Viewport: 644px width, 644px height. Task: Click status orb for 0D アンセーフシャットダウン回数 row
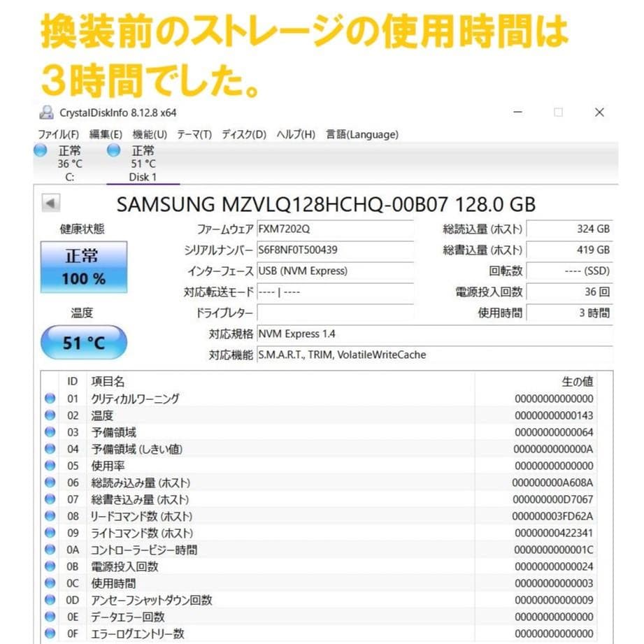pyautogui.click(x=50, y=600)
